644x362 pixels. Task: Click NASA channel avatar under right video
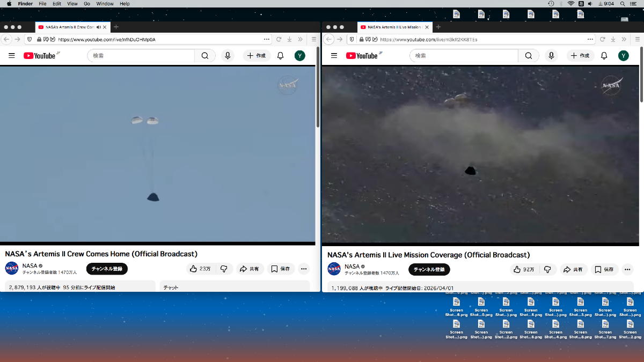coord(334,269)
